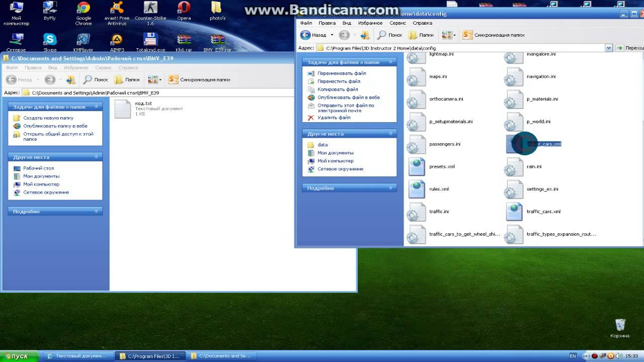Click Up folder icon in BMV_E39 window toolbar

[70, 79]
